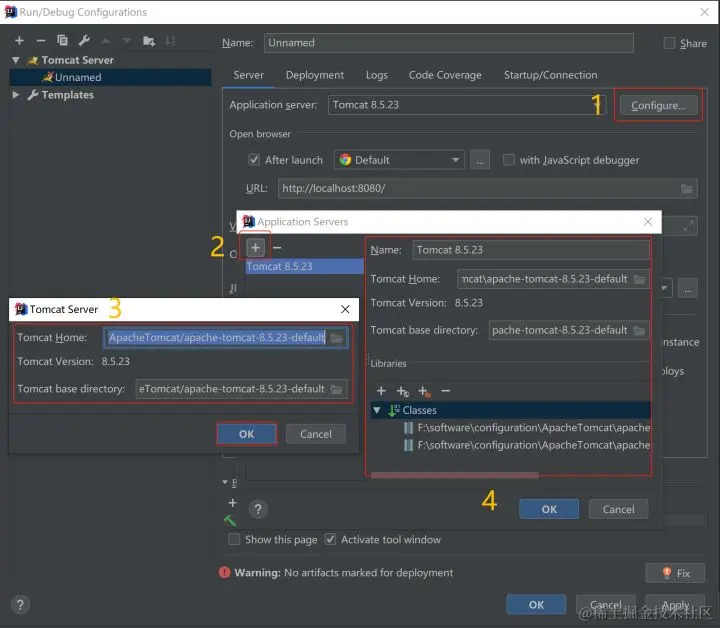The image size is (720, 628).
Task: Remove selected application server with minus icon
Action: pyautogui.click(x=277, y=247)
